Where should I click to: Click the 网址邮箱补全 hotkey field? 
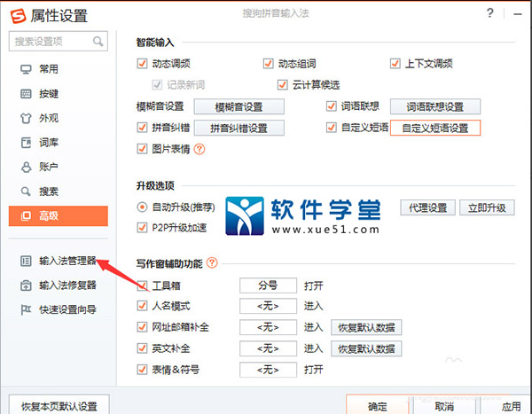[268, 327]
